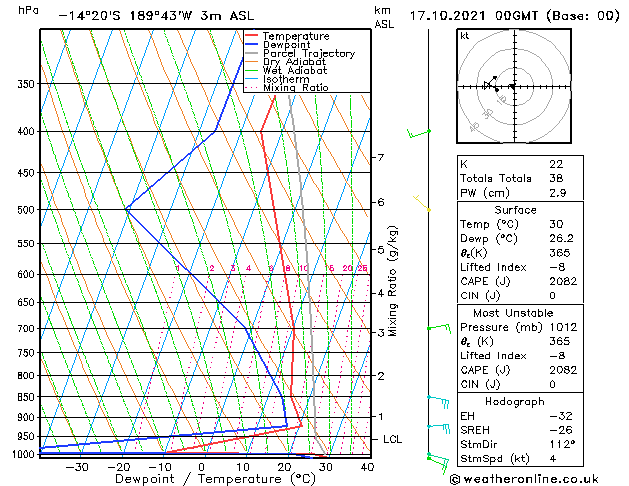Click the 850 hPa pressure label

point(26,397)
